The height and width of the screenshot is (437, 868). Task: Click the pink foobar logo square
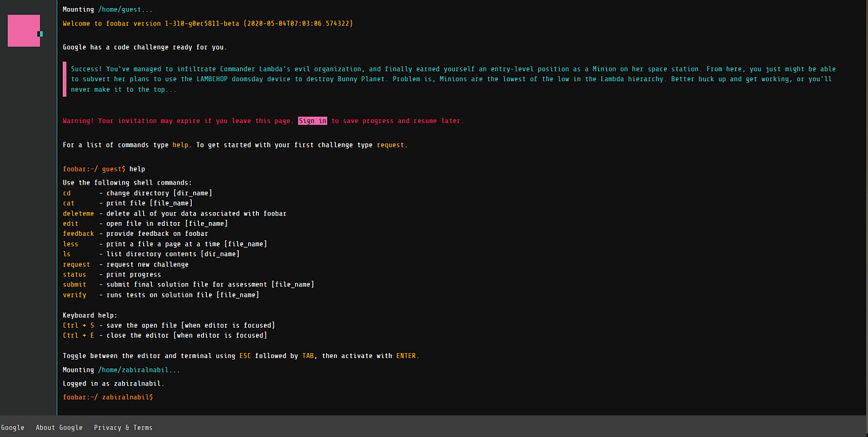(24, 31)
